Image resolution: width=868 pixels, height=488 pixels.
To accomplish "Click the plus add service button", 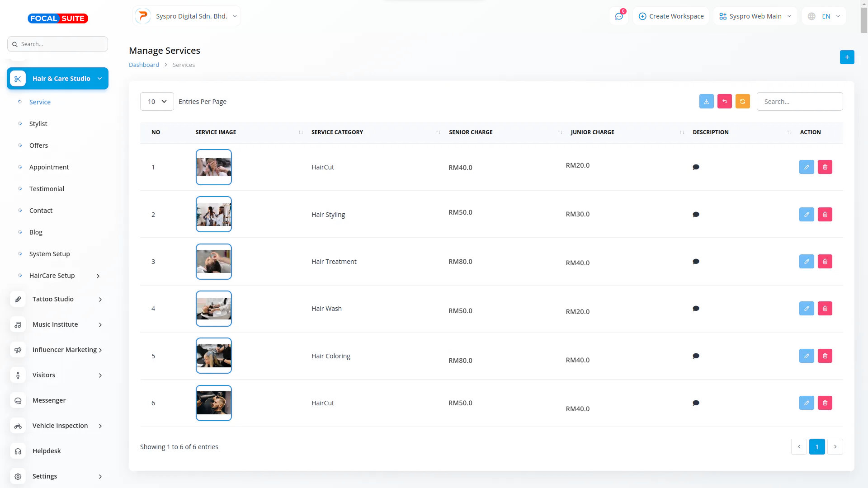I will pos(847,57).
